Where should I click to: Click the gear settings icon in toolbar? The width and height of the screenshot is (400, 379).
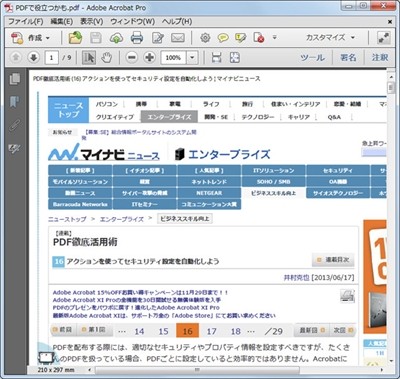[205, 38]
